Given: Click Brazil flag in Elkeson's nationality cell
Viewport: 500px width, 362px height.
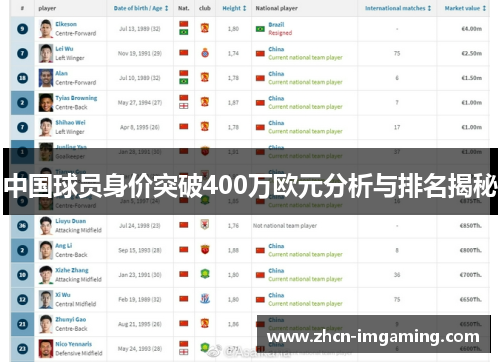Looking at the screenshot, I should tap(184, 32).
